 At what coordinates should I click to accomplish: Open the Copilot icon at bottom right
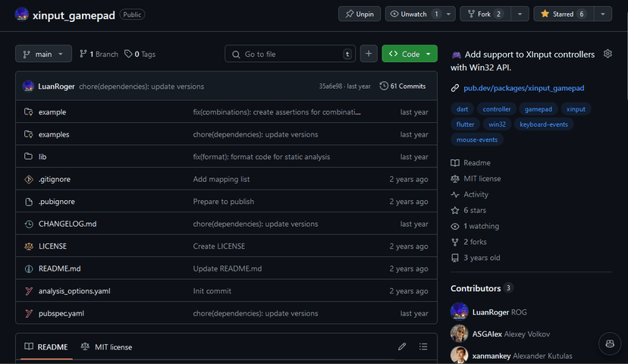(x=609, y=344)
